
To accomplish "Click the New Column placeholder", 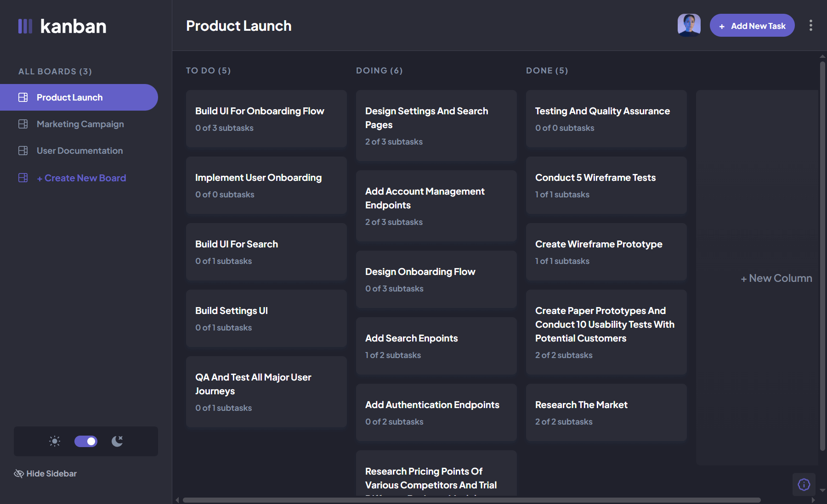I will pyautogui.click(x=776, y=278).
